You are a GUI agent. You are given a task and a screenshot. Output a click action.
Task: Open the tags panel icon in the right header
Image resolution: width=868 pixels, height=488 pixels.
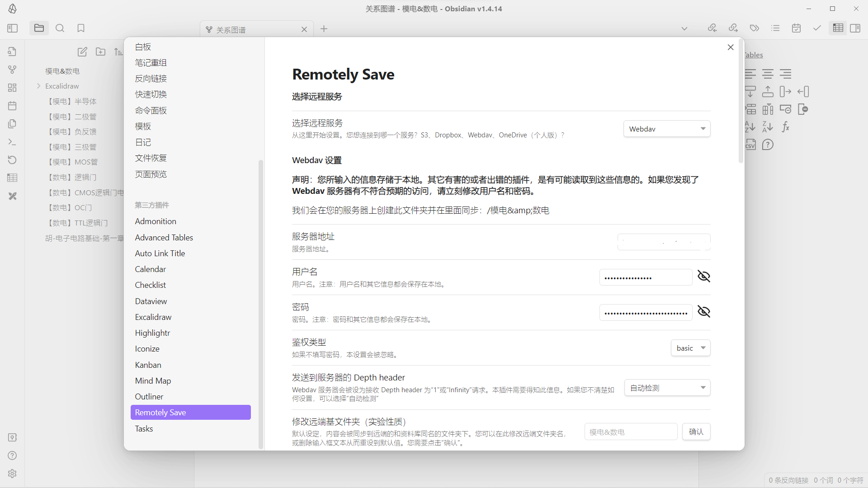(x=754, y=28)
